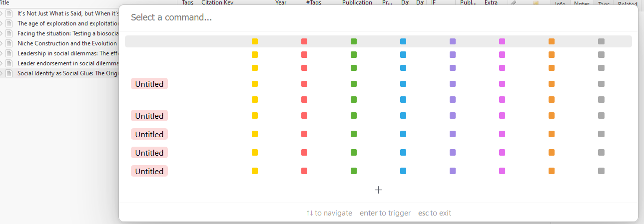This screenshot has width=644, height=224.
Task: Choose green for the first Untitled tag
Action: pos(354,84)
